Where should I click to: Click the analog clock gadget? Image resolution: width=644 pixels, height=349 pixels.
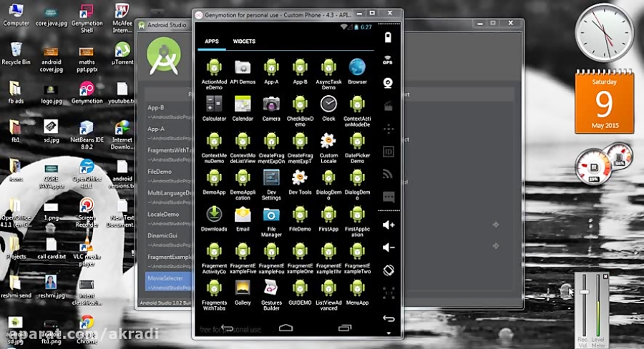(604, 32)
